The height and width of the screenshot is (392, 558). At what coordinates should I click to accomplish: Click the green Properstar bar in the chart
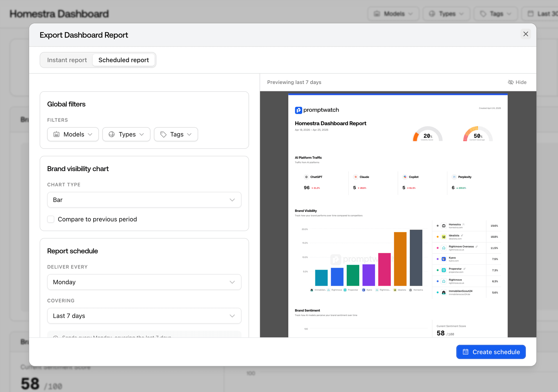pos(353,275)
